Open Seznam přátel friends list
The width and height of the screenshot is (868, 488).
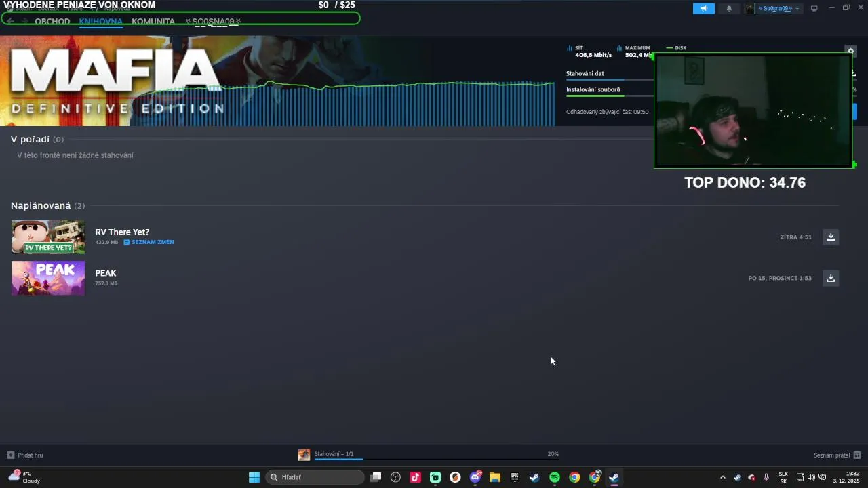[x=837, y=455]
